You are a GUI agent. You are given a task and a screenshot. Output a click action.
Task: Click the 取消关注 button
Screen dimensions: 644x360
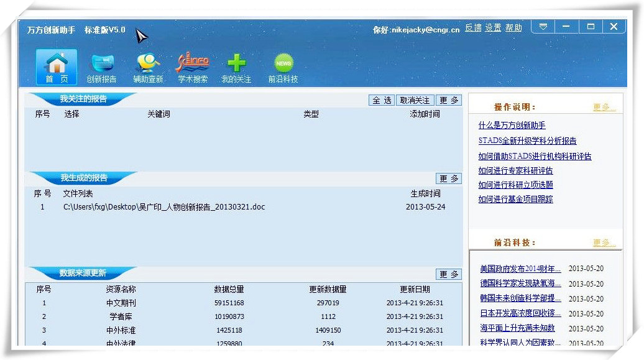[x=415, y=100]
